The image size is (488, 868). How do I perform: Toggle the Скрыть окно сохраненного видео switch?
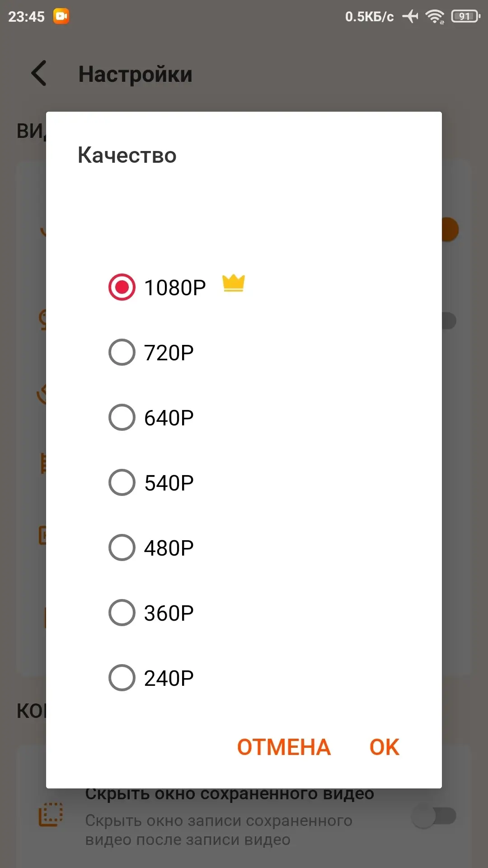tap(434, 816)
